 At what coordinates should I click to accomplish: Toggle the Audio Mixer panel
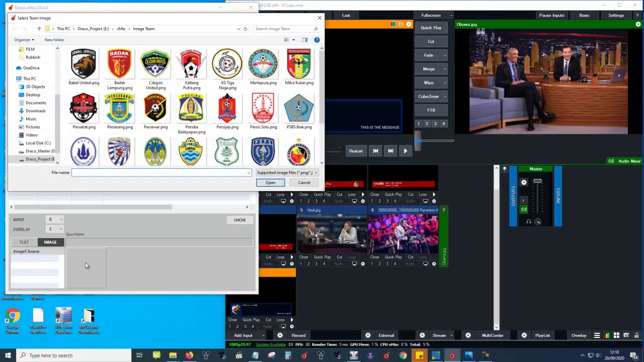click(624, 161)
